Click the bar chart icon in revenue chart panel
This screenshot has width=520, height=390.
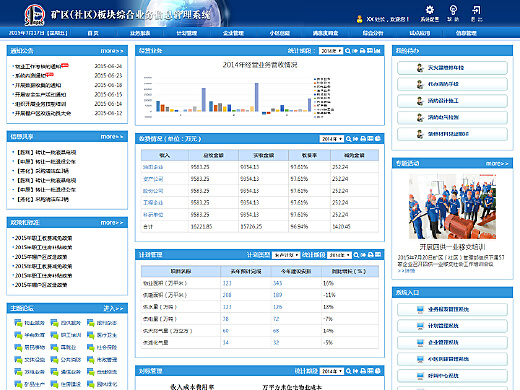377,51
